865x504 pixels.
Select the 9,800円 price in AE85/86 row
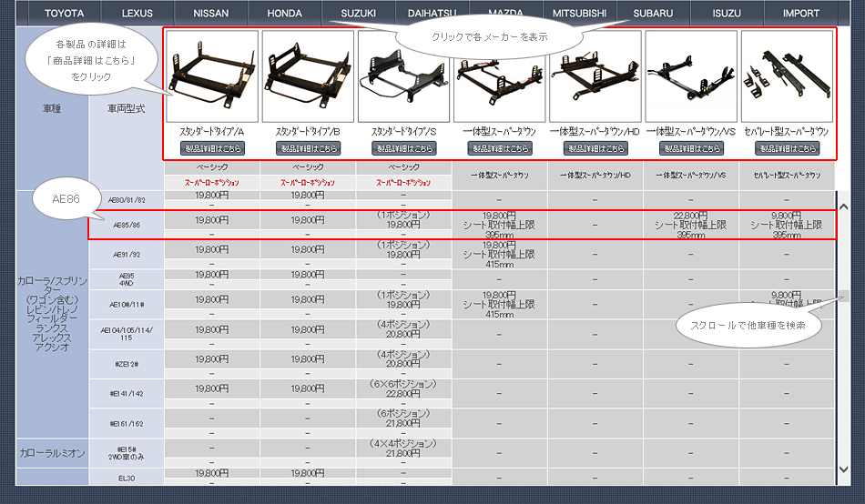tap(787, 216)
